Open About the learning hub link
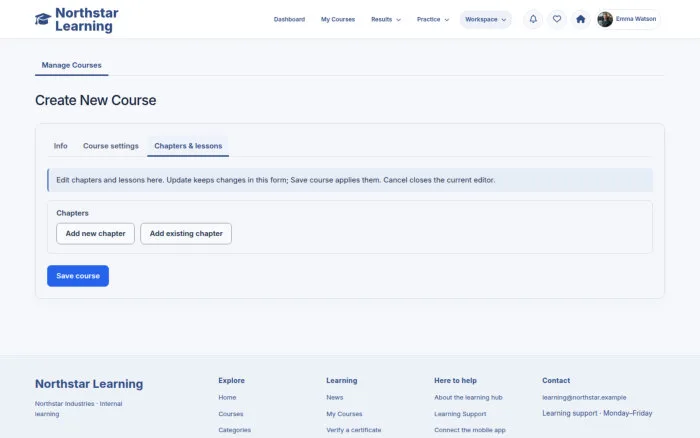Screen dimensions: 700x438 pyautogui.click(x=468, y=397)
